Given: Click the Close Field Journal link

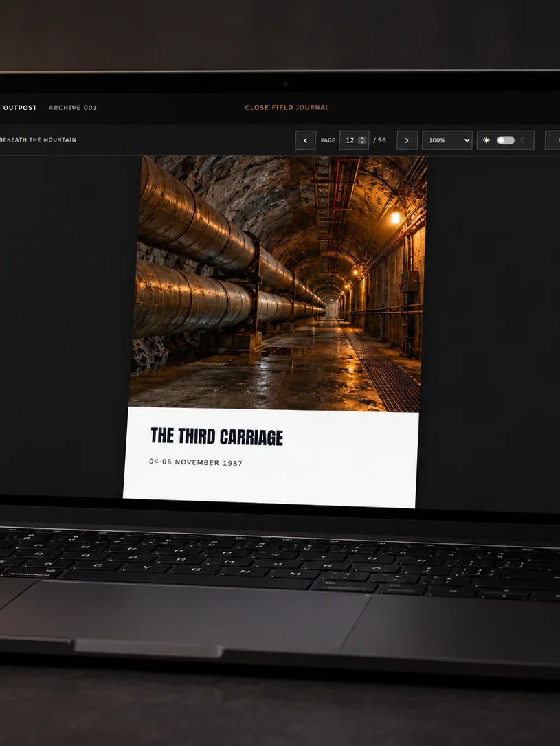Looking at the screenshot, I should point(287,108).
